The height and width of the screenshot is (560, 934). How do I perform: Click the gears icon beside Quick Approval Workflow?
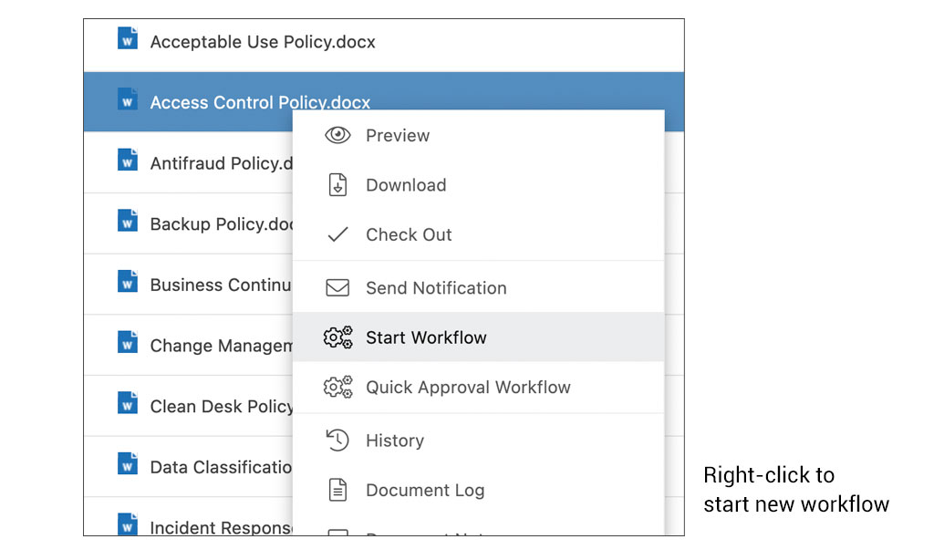coord(337,387)
